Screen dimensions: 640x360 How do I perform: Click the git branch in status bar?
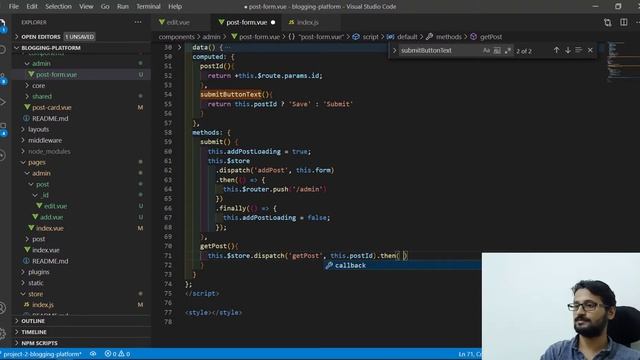tap(41, 354)
